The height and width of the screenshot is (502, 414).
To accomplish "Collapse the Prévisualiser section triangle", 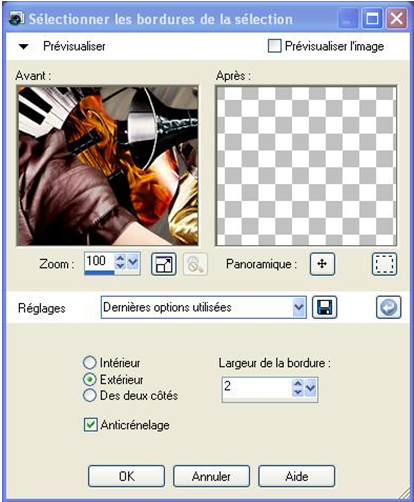I will [23, 47].
